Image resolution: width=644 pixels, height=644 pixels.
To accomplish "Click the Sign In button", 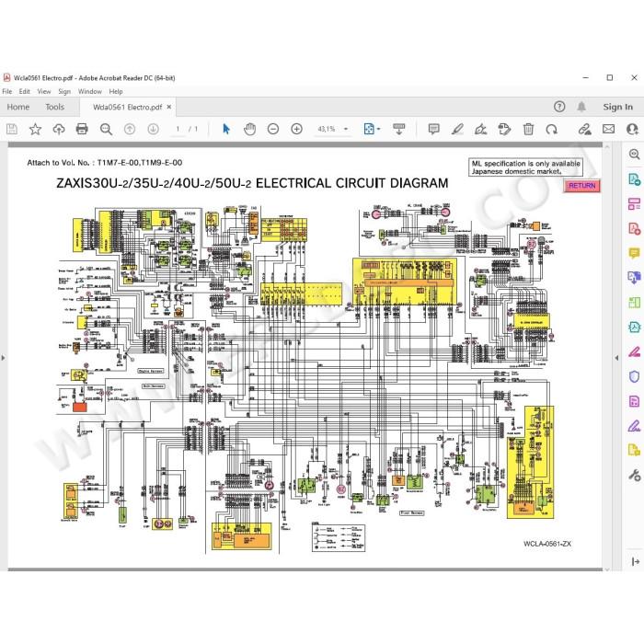I will pyautogui.click(x=617, y=107).
